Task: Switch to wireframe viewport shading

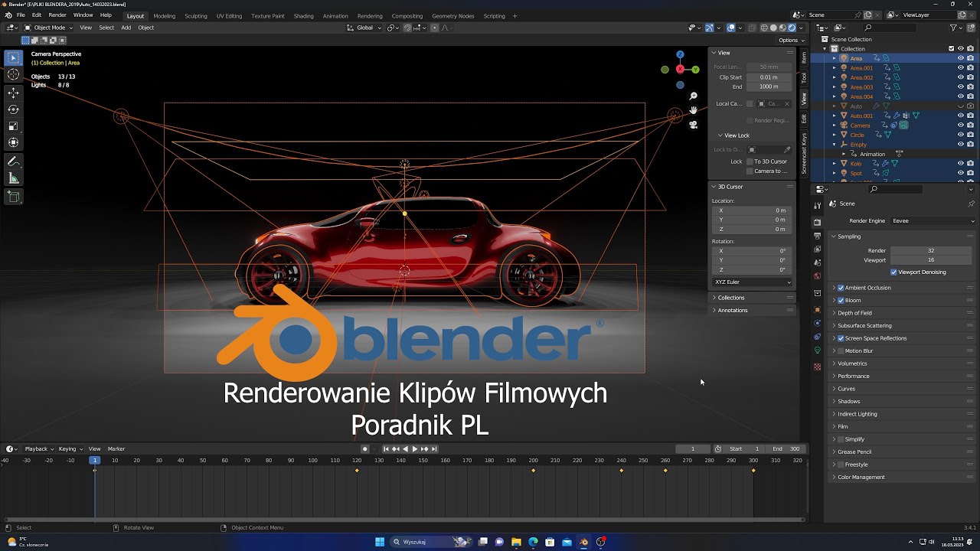Action: coord(764,28)
